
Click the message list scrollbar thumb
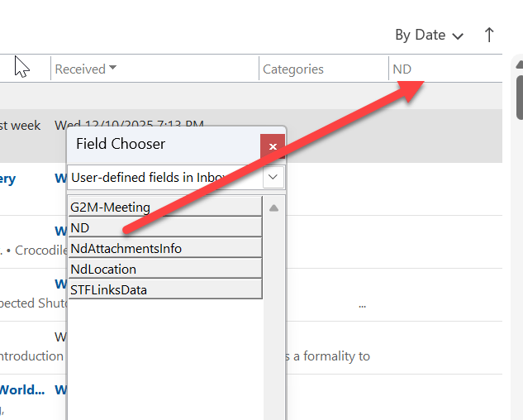coord(520,98)
